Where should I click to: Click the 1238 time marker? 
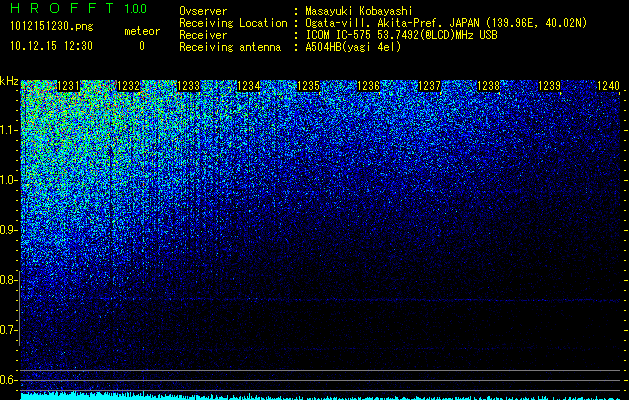coord(489,86)
